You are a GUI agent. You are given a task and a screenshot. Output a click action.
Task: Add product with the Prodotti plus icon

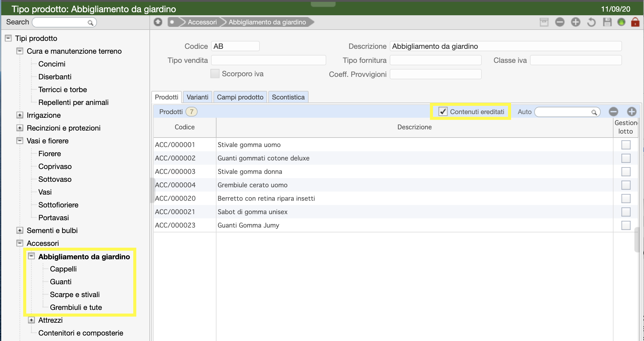(x=632, y=112)
